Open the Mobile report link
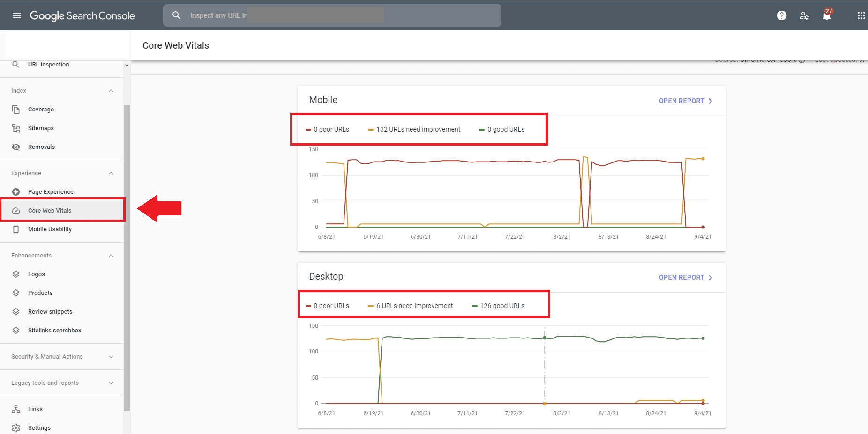 (685, 101)
